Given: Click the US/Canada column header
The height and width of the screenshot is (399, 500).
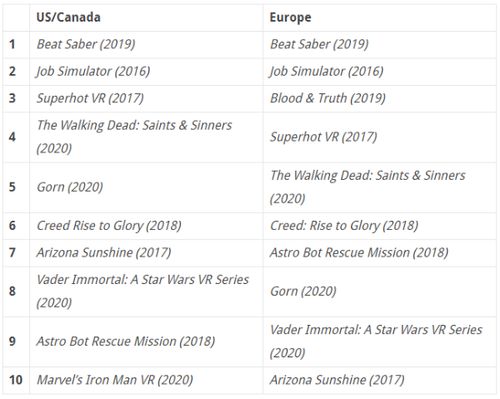Looking at the screenshot, I should click(68, 17).
